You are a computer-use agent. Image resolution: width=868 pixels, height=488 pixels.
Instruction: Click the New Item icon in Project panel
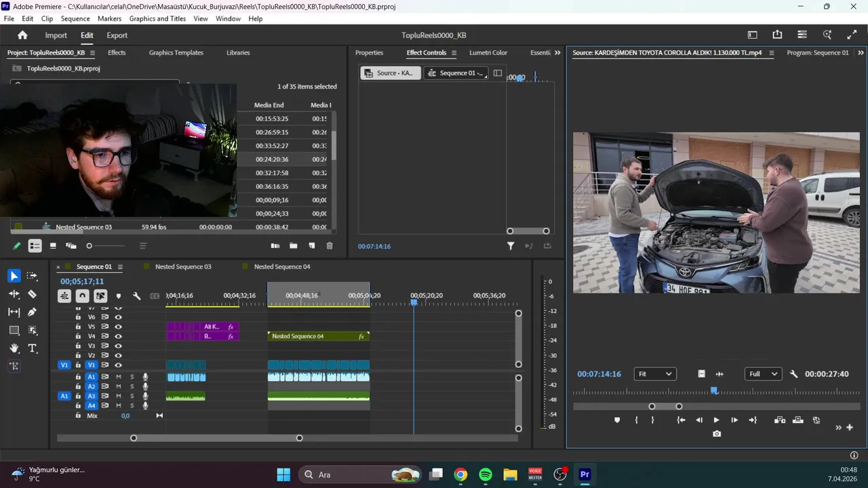312,246
